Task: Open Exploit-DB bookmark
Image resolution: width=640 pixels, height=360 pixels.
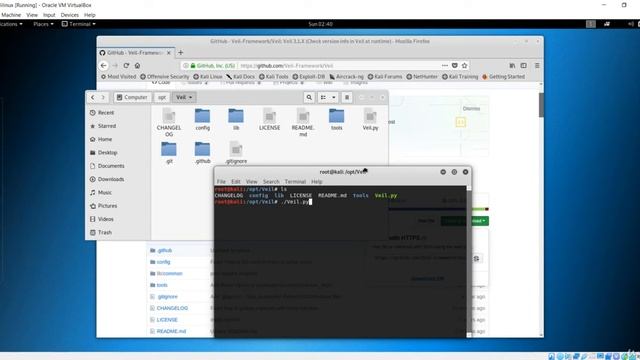Action: (309, 76)
